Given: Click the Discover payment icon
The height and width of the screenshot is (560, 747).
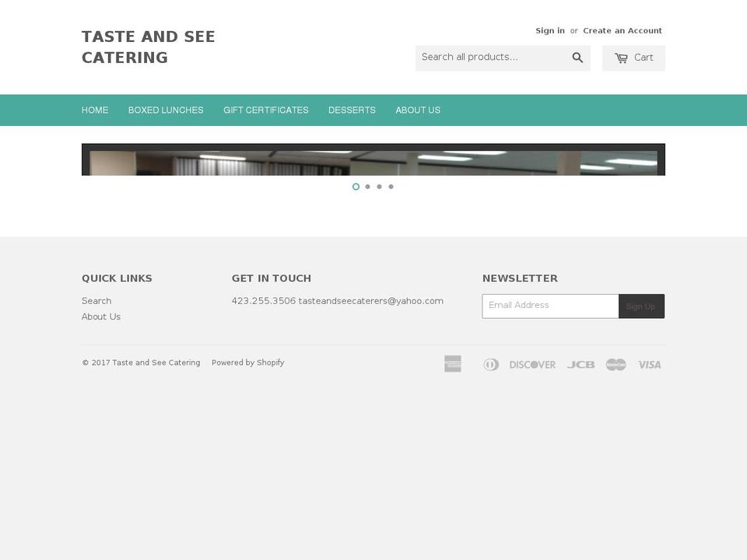Looking at the screenshot, I should [x=532, y=365].
